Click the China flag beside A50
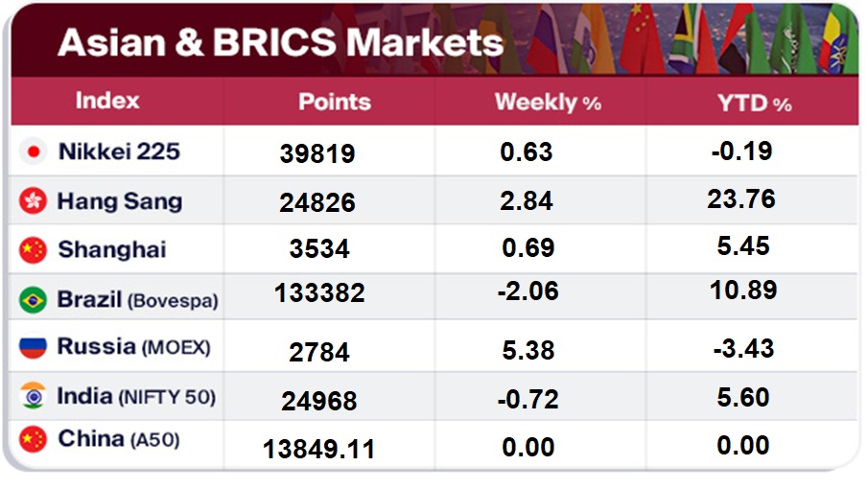The image size is (868, 489). coord(34,440)
